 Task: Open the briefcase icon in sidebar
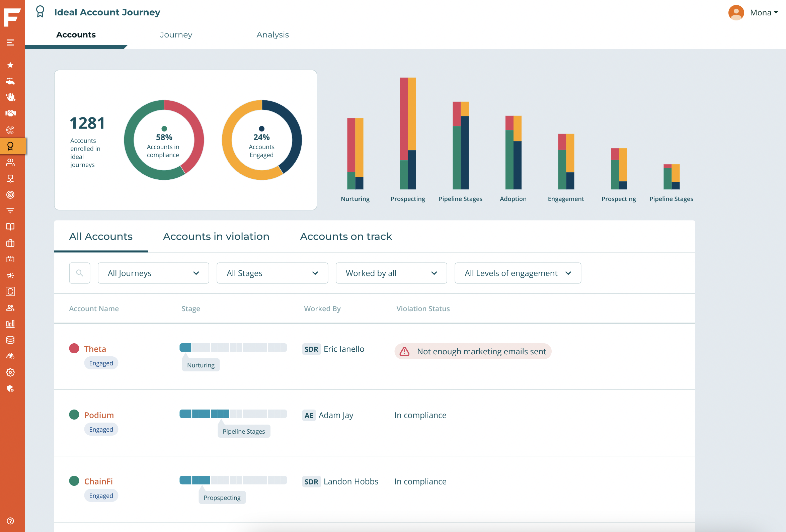point(10,243)
